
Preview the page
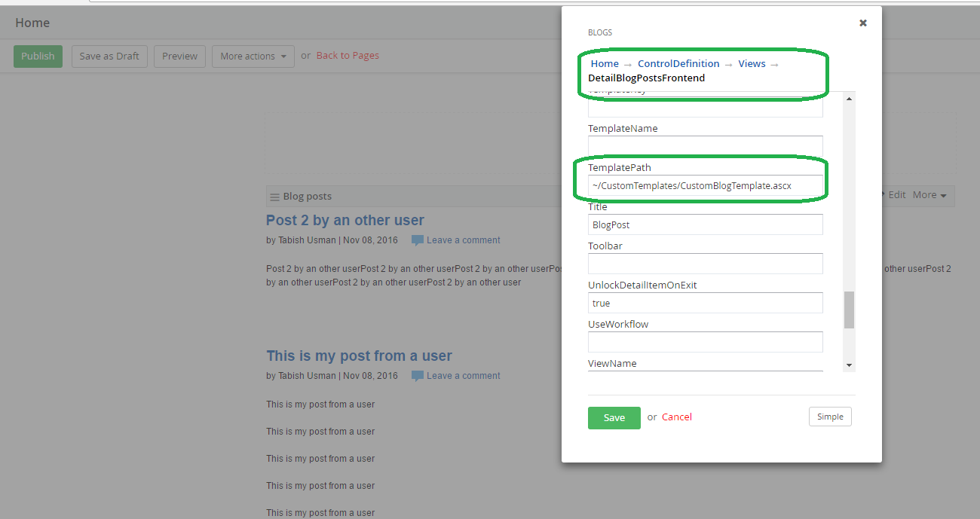pos(179,56)
